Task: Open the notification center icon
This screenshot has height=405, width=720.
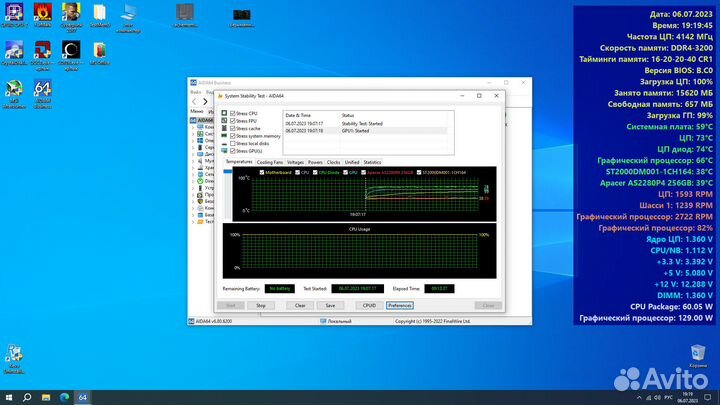Action: coord(708,398)
